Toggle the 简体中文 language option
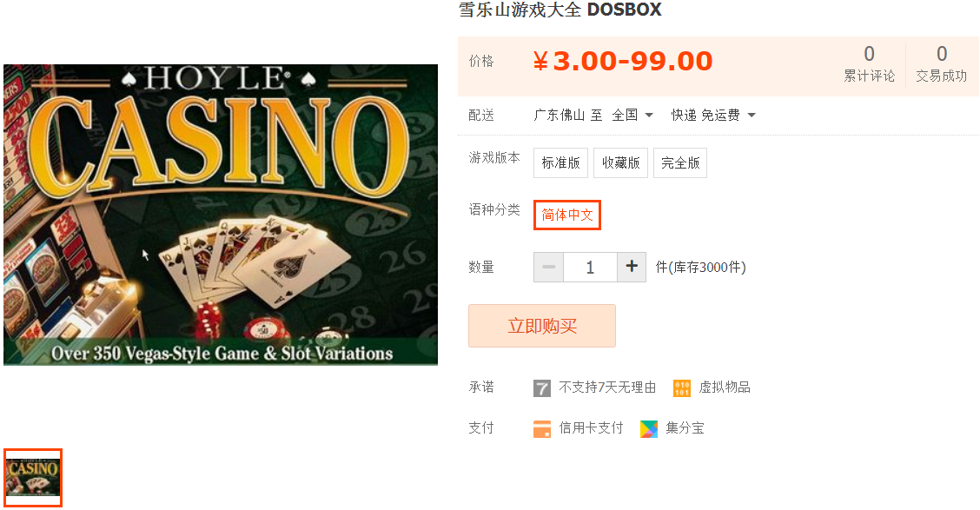Screen dimensions: 980x510 [x=566, y=215]
